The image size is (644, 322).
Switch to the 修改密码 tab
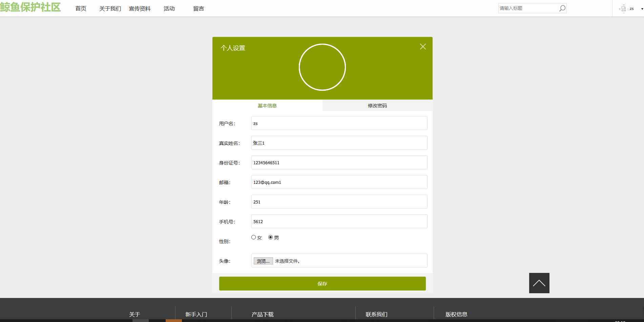[x=377, y=106]
